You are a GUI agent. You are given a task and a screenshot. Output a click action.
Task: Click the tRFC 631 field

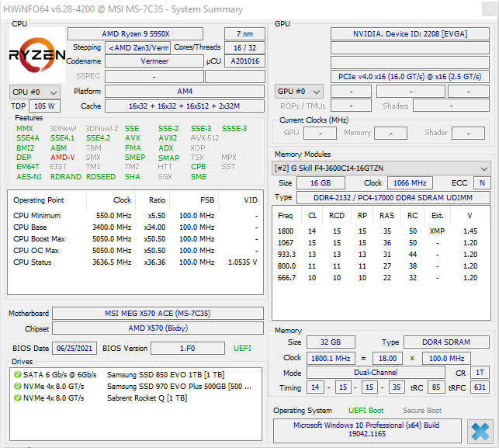coord(480,387)
